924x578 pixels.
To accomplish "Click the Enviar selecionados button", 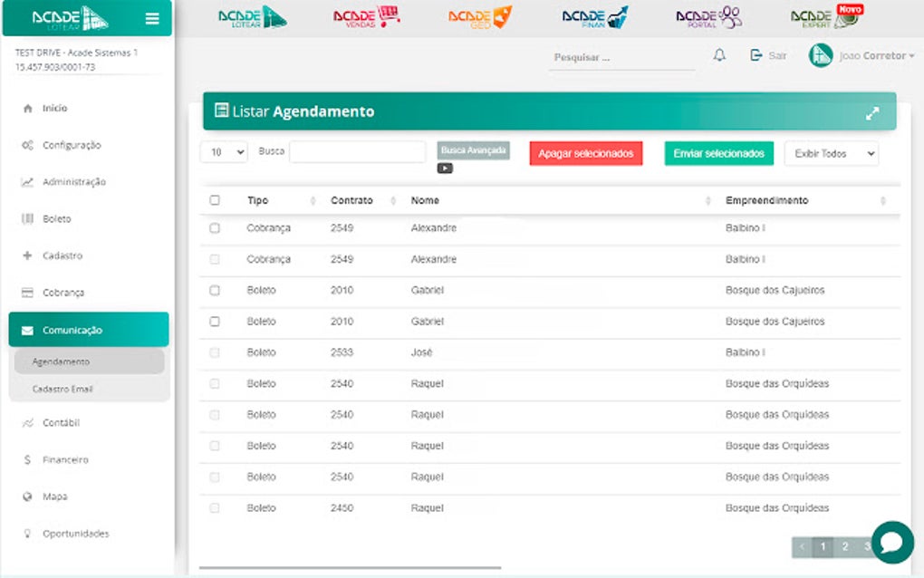I will pyautogui.click(x=719, y=153).
